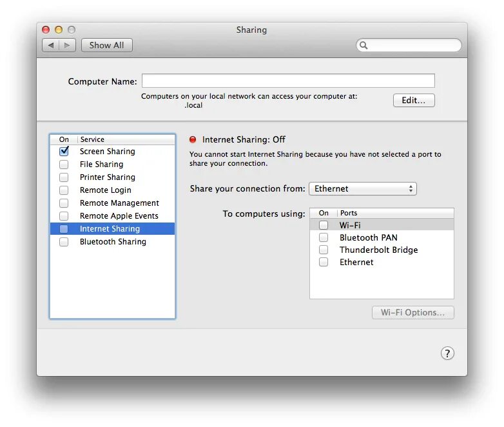Enable the Bluetooth Sharing checkbox
The image size is (504, 427).
(64, 242)
